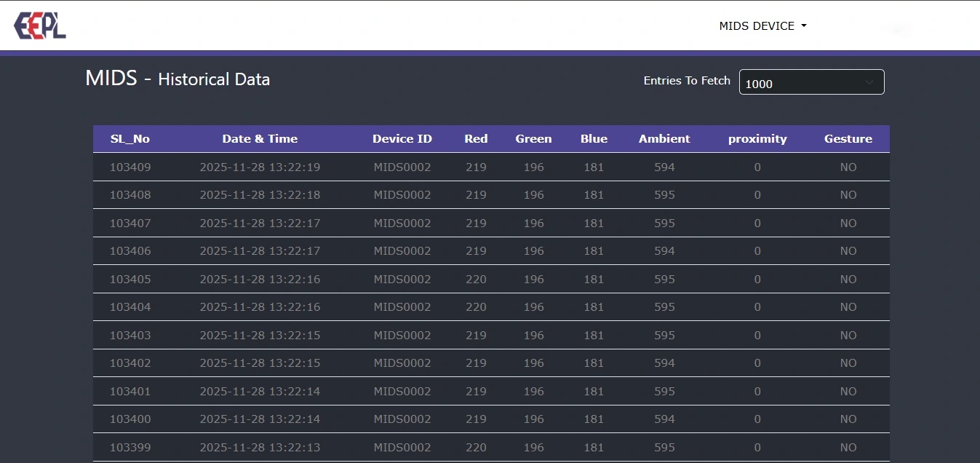This screenshot has width=980, height=463.
Task: Click the Gesture column header
Action: coord(848,139)
